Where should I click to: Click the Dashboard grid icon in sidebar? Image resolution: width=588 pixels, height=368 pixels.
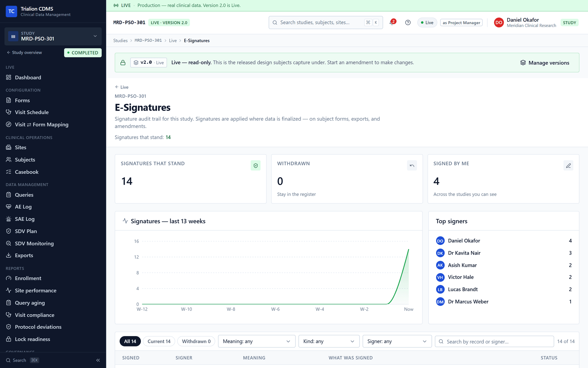tap(9, 78)
